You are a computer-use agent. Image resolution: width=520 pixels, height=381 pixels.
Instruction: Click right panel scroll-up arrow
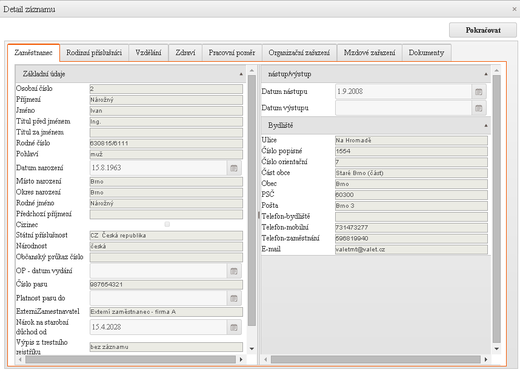coord(497,71)
